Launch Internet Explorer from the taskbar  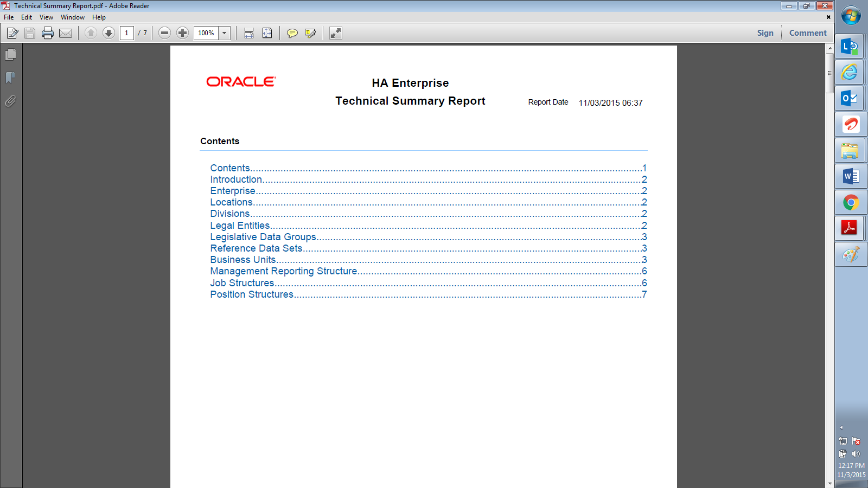point(850,72)
